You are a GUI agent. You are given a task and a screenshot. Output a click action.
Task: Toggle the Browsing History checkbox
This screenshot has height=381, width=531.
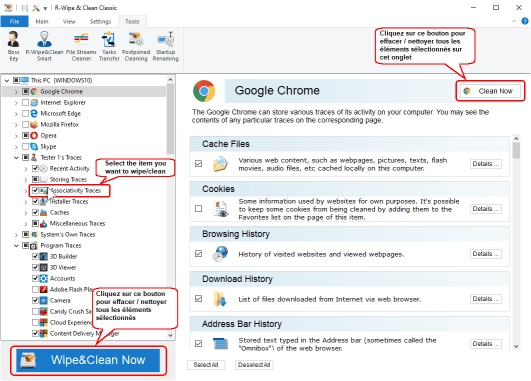click(198, 254)
